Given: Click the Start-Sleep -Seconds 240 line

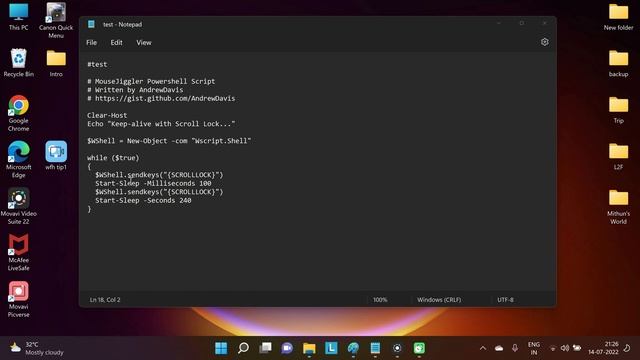Looking at the screenshot, I should click(x=143, y=200).
